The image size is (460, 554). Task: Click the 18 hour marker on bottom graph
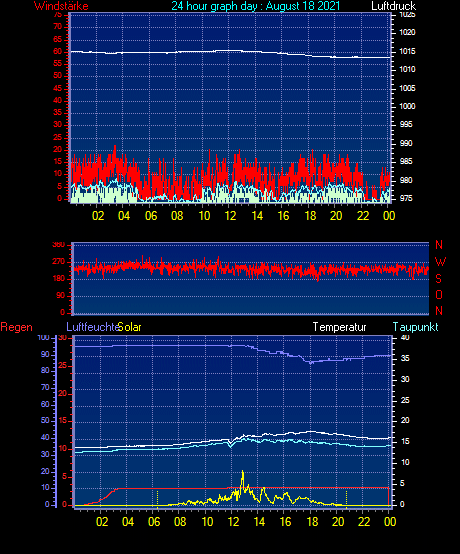[312, 521]
